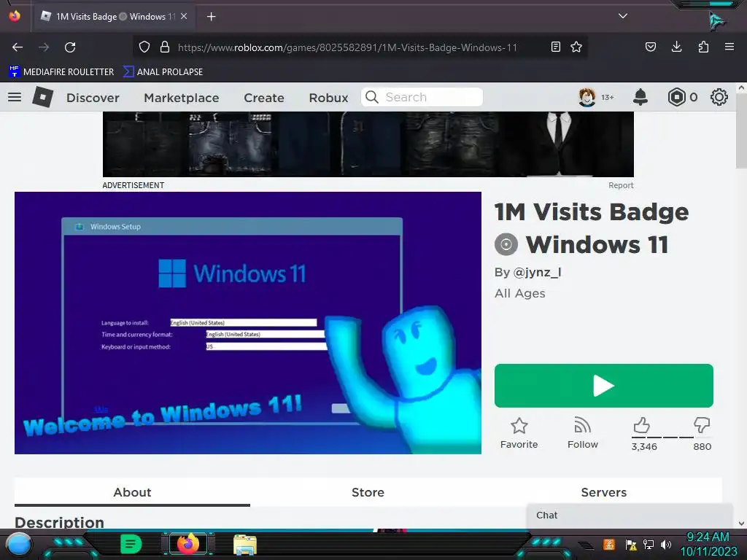Open Firefox tracking protection shield icon
Viewport: 747px width, 560px height.
click(144, 47)
